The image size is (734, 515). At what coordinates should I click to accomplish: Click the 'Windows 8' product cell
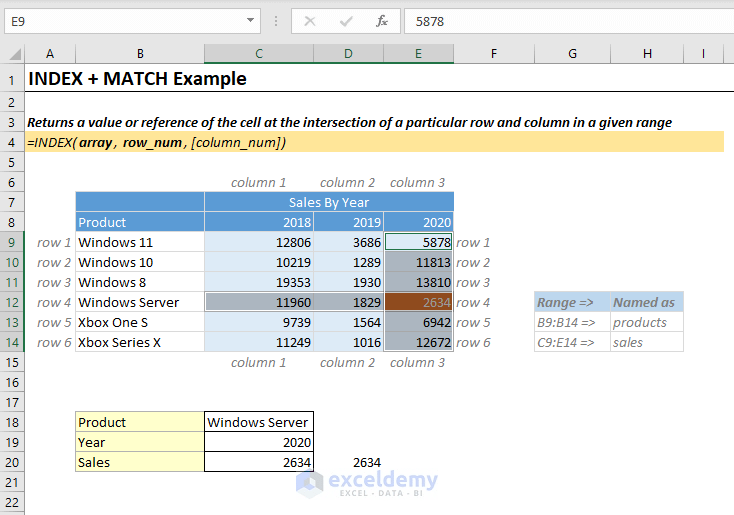click(140, 283)
